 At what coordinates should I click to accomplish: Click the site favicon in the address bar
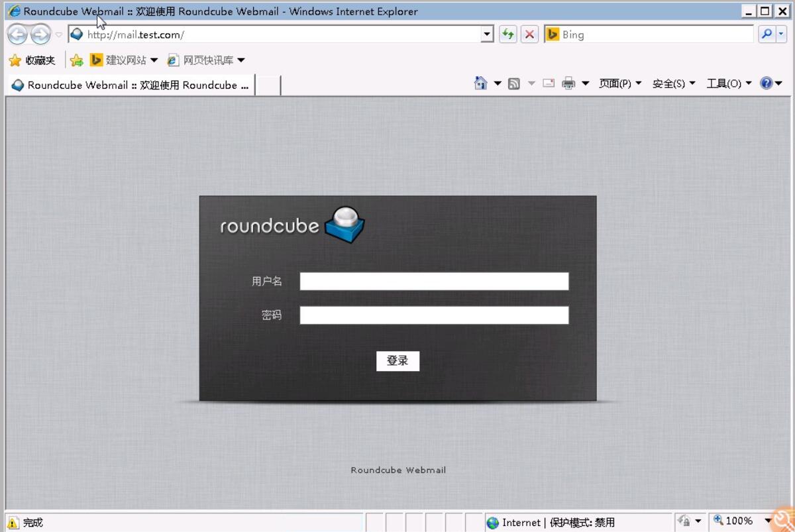click(77, 34)
